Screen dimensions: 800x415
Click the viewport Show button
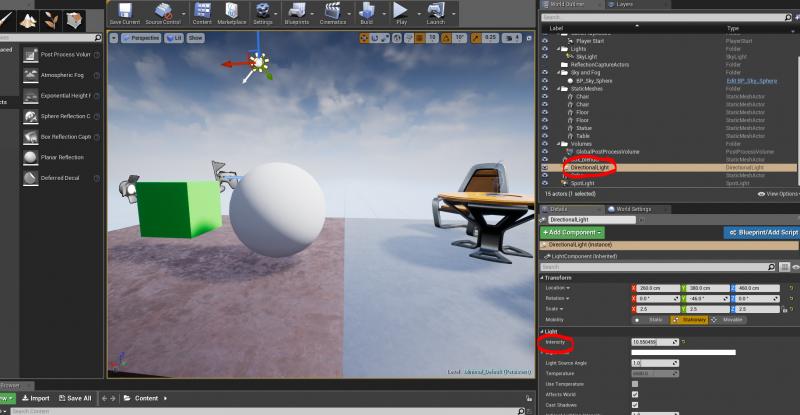click(x=195, y=38)
